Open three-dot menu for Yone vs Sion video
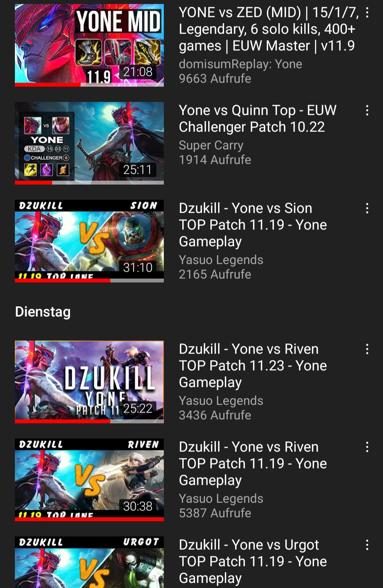The width and height of the screenshot is (383, 588). (367, 209)
